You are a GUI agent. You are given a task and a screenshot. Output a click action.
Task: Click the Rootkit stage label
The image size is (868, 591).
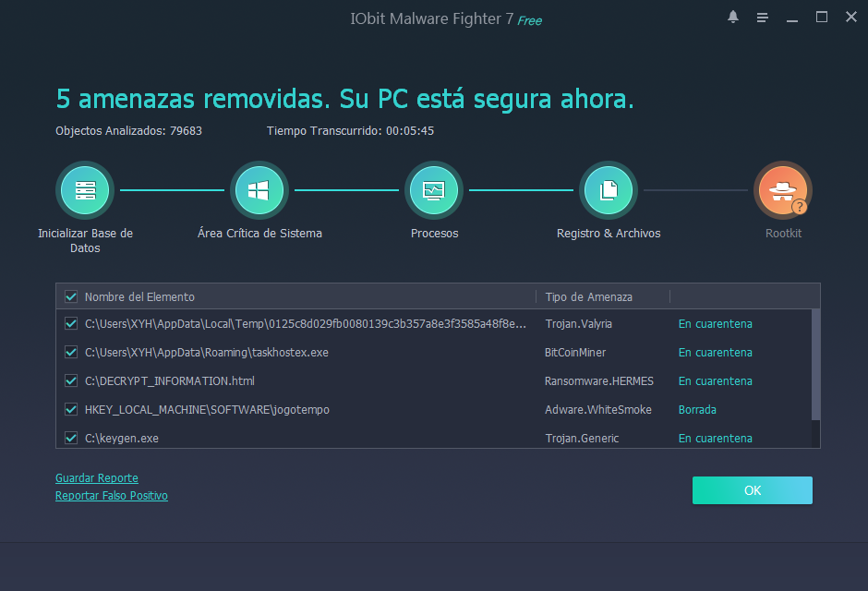783,233
